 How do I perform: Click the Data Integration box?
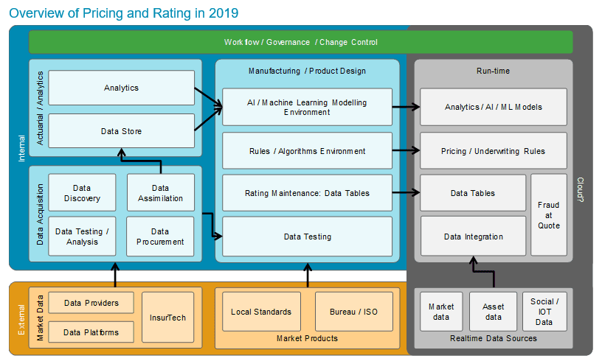tap(473, 237)
